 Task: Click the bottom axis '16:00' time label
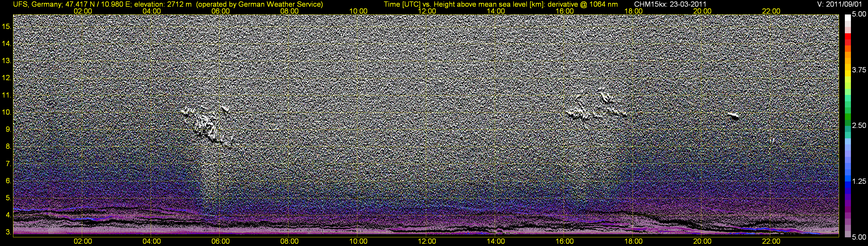pos(565,241)
